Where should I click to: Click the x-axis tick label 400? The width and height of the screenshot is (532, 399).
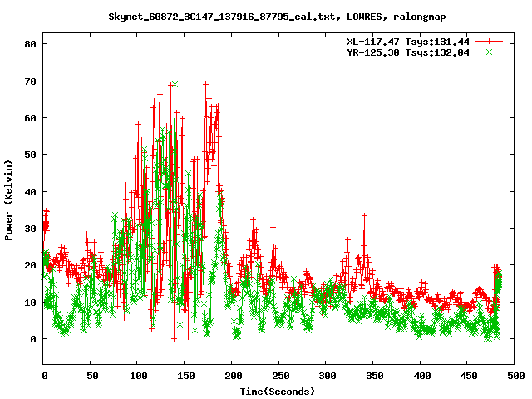(422, 376)
